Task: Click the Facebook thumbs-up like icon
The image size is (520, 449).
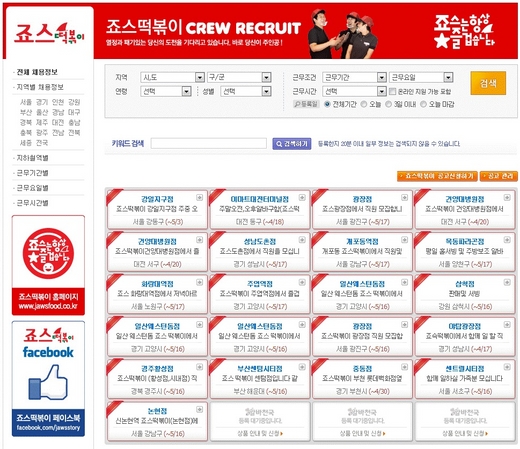Action: pyautogui.click(x=48, y=382)
